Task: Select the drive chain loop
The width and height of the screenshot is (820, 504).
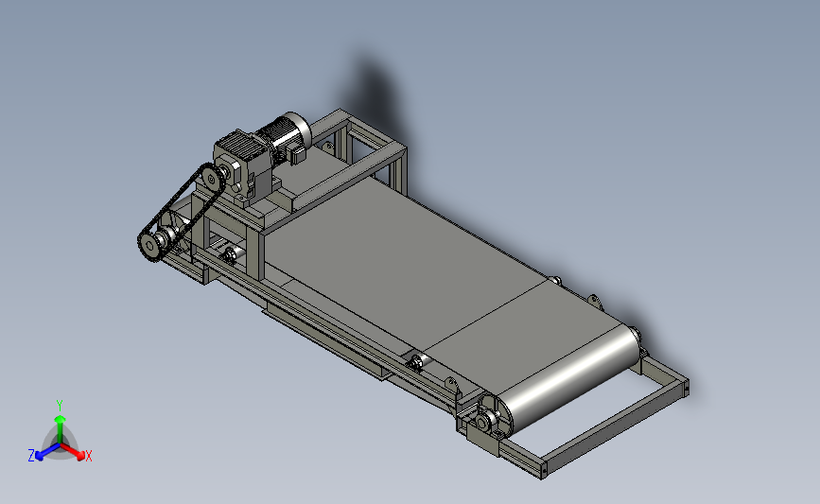Action: 181,212
